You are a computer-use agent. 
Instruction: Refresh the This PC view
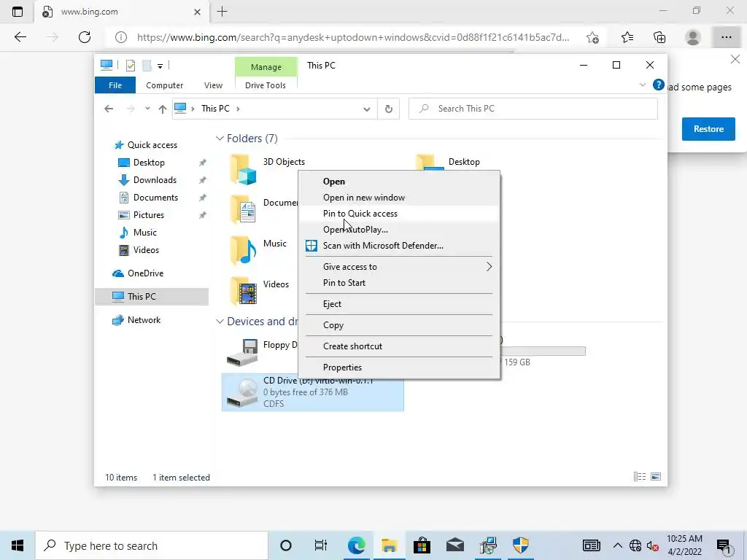point(389,109)
